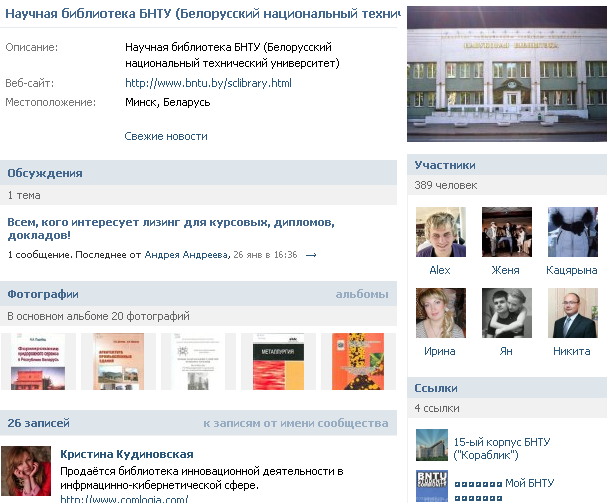Open the discussion topic about лизинг для курсовых

point(171,228)
